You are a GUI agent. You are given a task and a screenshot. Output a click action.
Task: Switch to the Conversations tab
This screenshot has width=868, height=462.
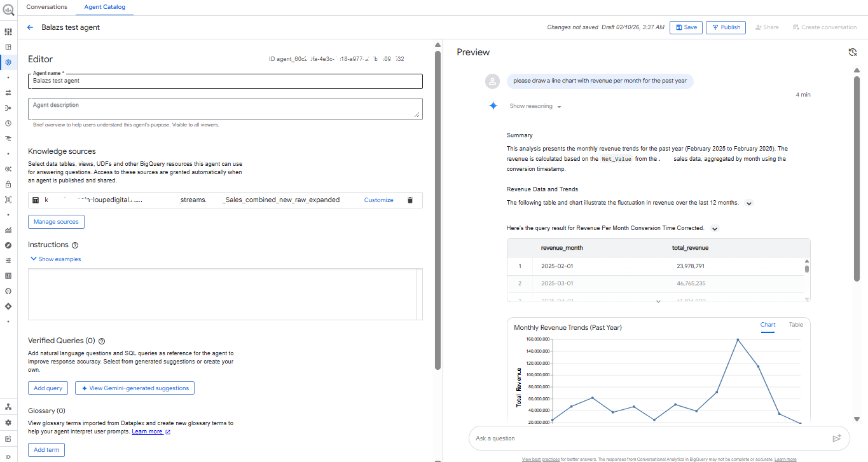[x=46, y=7]
